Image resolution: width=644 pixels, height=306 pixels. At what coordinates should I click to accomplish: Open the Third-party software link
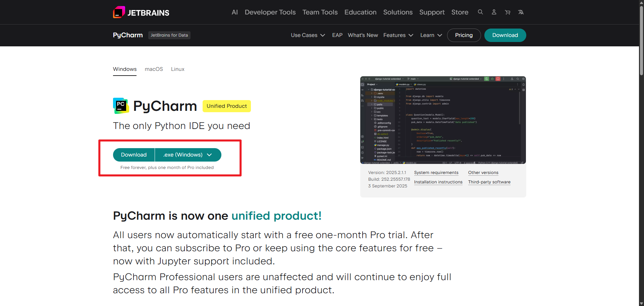point(489,182)
